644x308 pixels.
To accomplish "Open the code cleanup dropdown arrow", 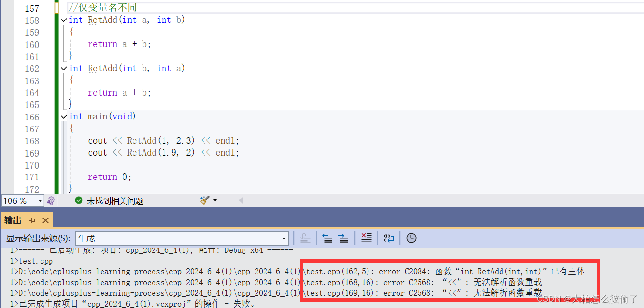I will (x=215, y=200).
